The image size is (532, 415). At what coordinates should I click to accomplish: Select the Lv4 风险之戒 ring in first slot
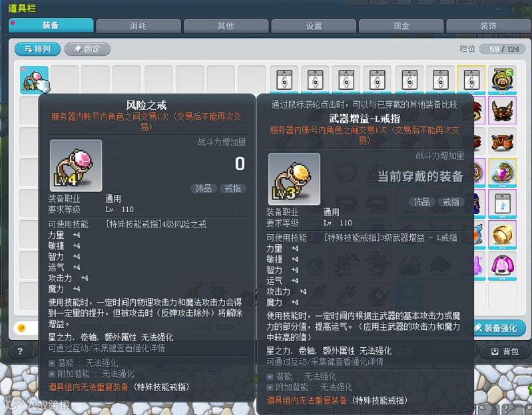pos(34,80)
